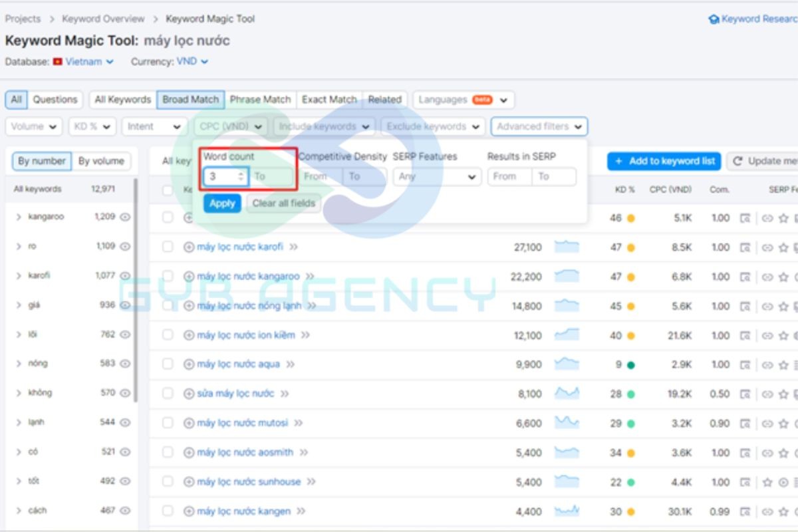Click plus icon beside 'sửa máy lọc nước'
Viewport: 798px width, 532px height.
(x=189, y=394)
